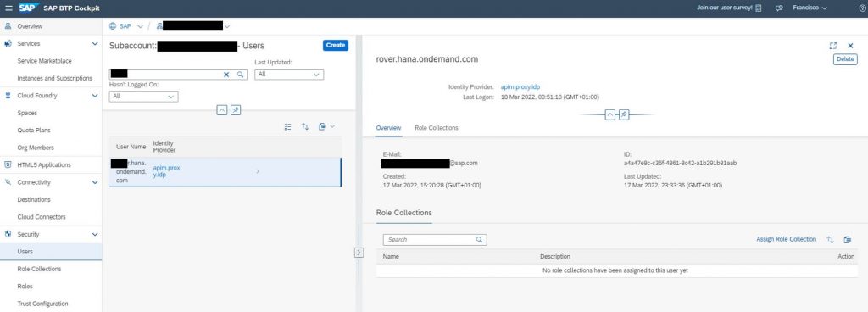868x312 pixels.
Task: Sort the role collections table
Action: coord(830,240)
